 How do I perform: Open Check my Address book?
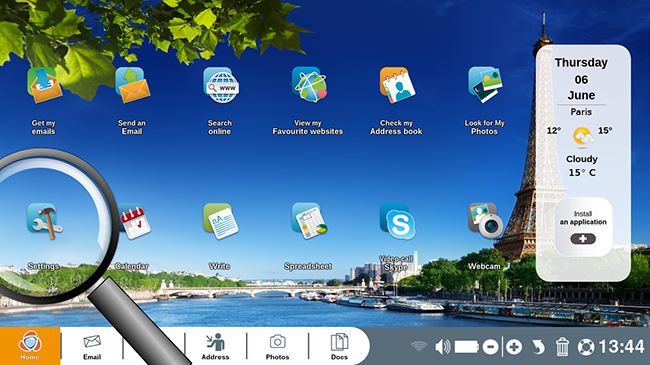click(397, 85)
